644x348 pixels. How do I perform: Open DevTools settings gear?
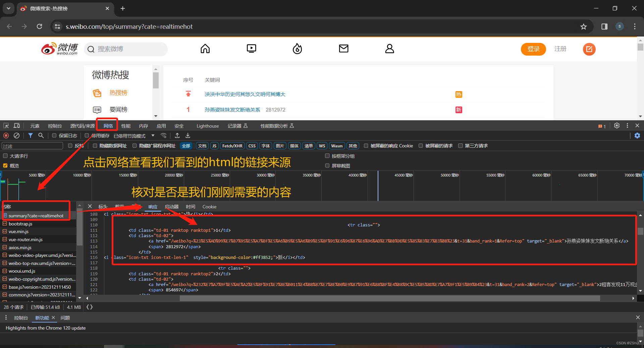click(x=617, y=126)
